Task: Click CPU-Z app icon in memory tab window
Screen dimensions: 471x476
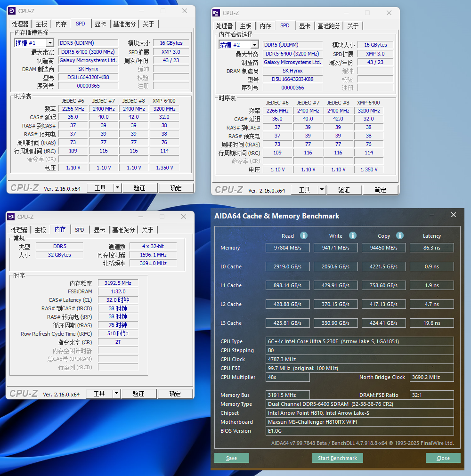Action: 11,217
